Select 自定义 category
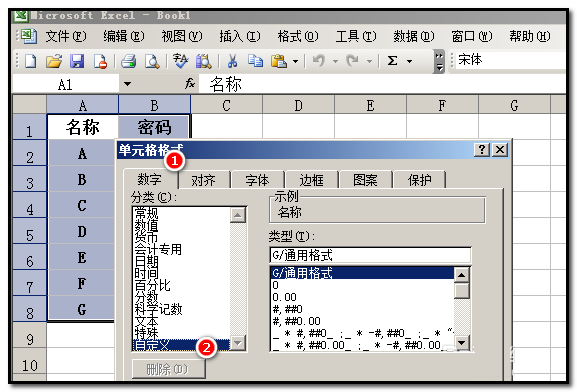Screen dimensions: 577x392 point(181,345)
